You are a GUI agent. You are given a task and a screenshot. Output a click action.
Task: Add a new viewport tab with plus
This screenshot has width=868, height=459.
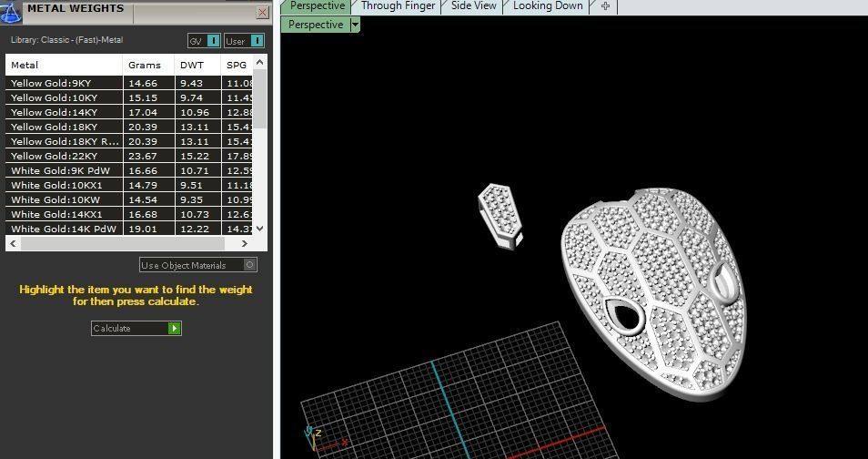[x=605, y=6]
